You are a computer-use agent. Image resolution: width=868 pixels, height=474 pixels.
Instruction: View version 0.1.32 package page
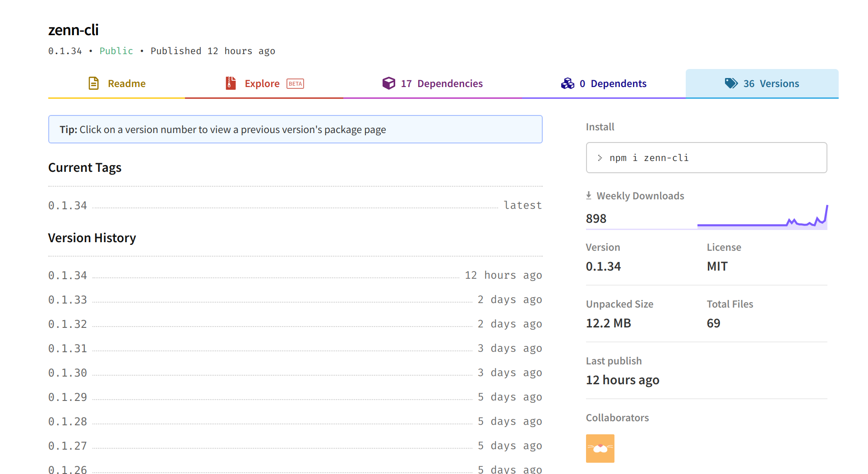68,324
